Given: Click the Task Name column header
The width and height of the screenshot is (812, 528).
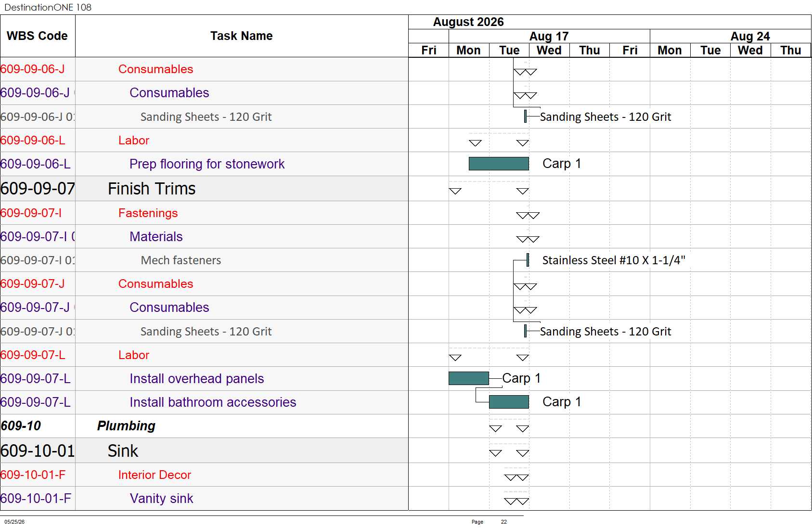Looking at the screenshot, I should pos(242,36).
